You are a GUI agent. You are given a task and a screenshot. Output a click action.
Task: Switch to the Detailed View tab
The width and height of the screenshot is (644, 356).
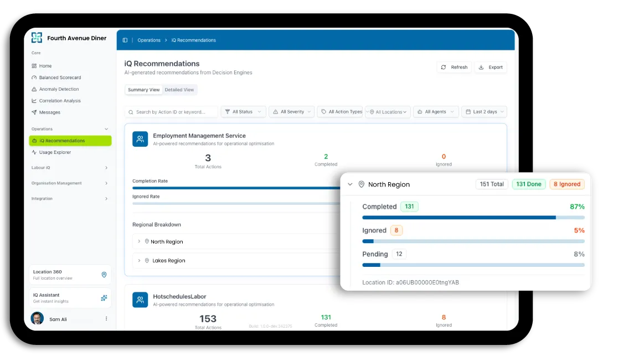tap(179, 90)
